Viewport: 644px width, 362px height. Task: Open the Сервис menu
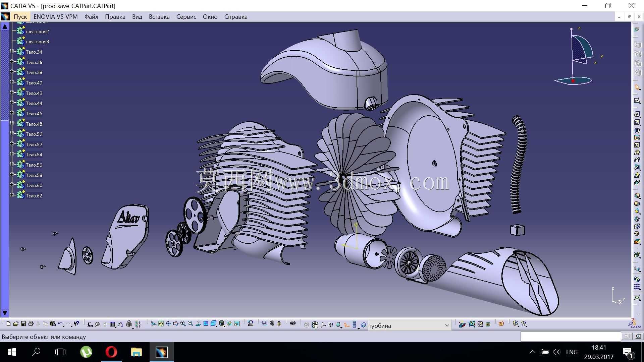(x=186, y=17)
